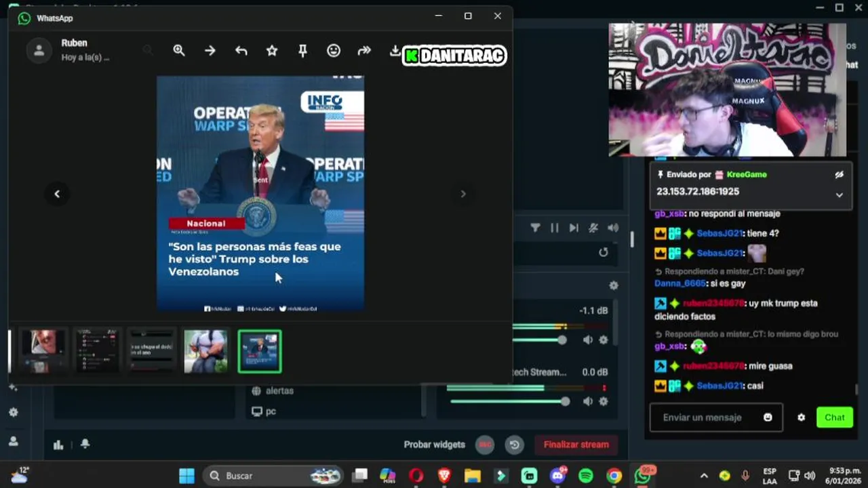Start recording with REC button
Image resolution: width=868 pixels, height=488 pixels.
pos(485,445)
